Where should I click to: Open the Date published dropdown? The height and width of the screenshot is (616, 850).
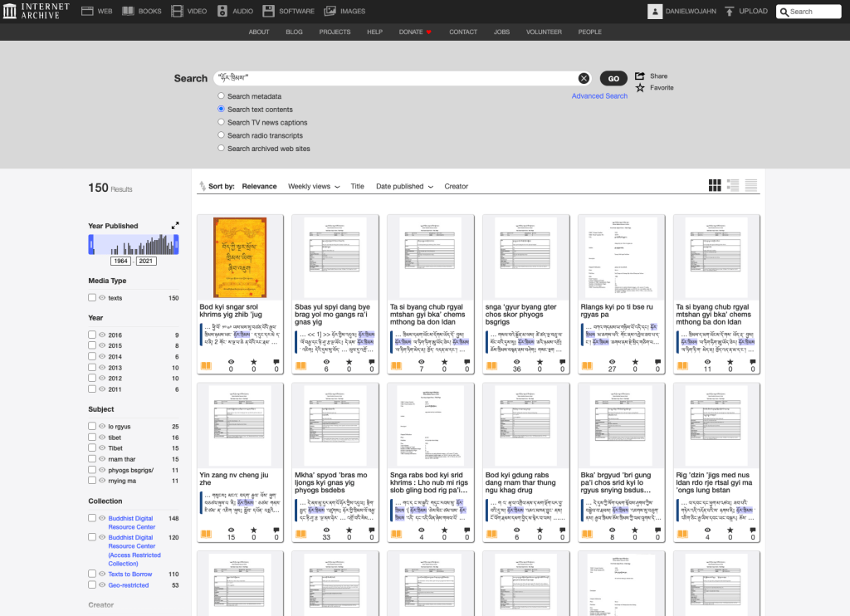(403, 186)
